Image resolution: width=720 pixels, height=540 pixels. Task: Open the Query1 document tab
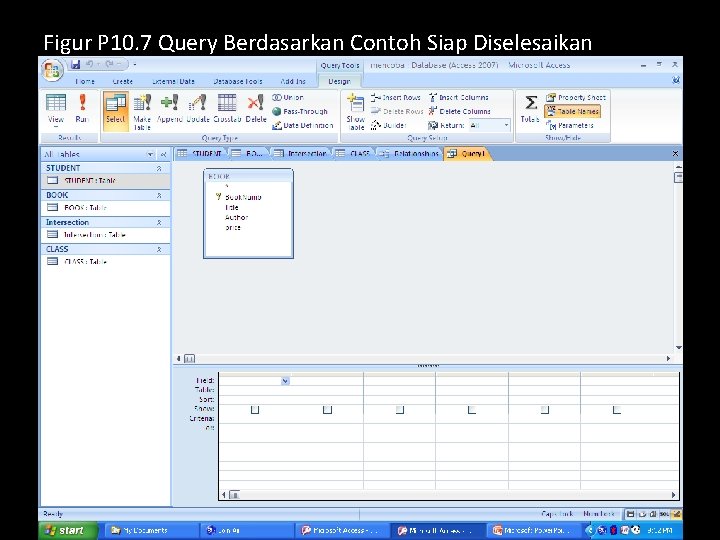[x=467, y=153]
